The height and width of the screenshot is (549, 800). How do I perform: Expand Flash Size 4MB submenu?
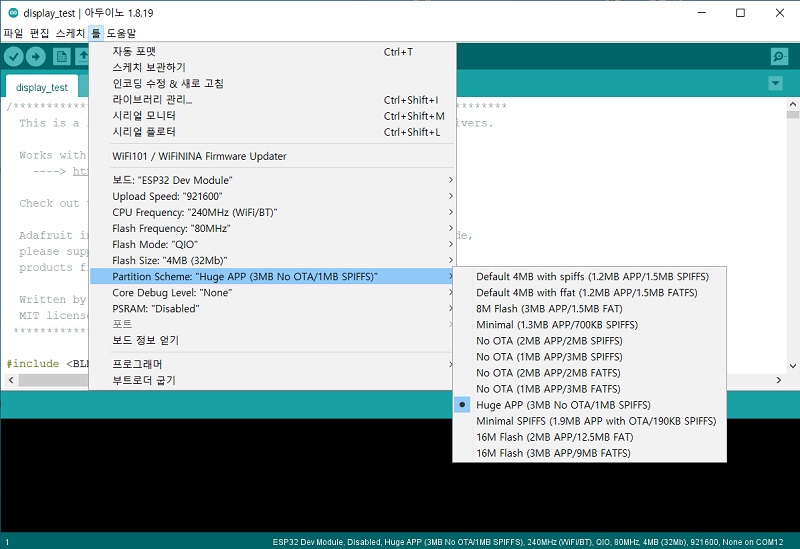272,260
